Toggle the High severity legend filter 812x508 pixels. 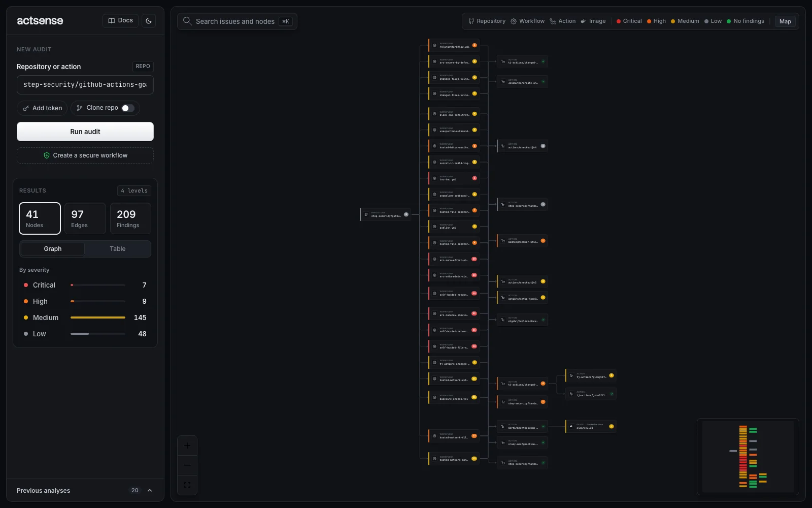[x=656, y=21]
